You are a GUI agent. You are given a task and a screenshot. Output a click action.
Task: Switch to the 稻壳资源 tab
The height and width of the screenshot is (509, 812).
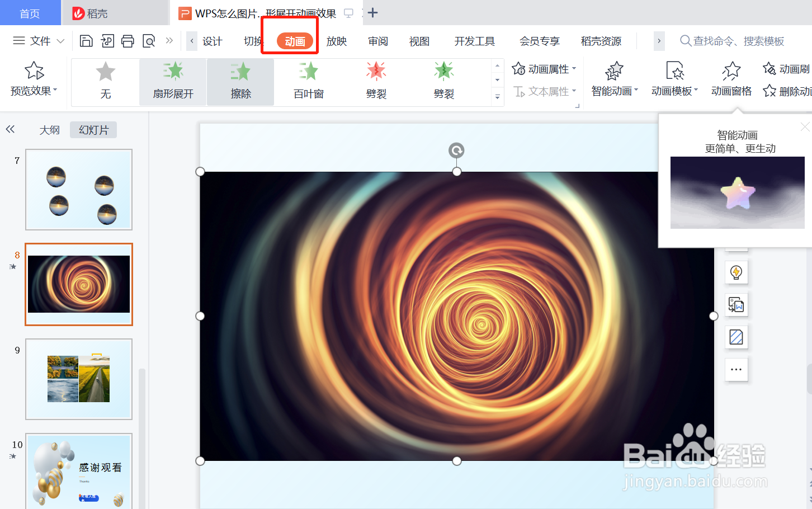coord(601,41)
